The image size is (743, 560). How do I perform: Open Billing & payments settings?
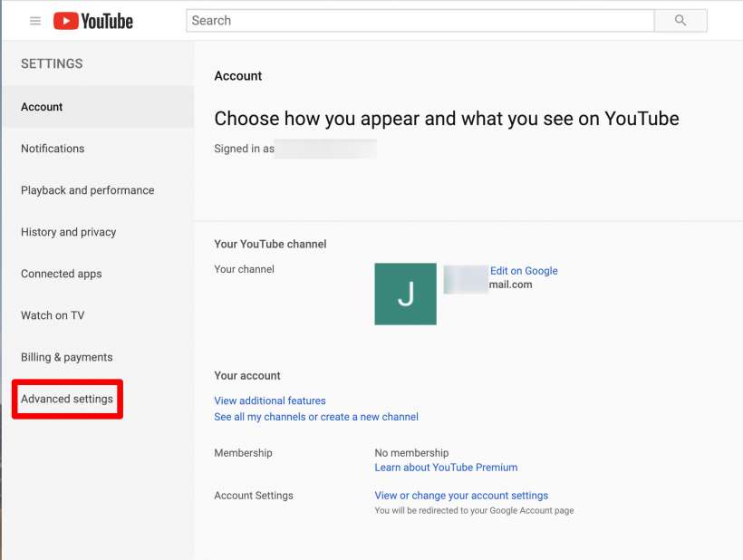[67, 357]
